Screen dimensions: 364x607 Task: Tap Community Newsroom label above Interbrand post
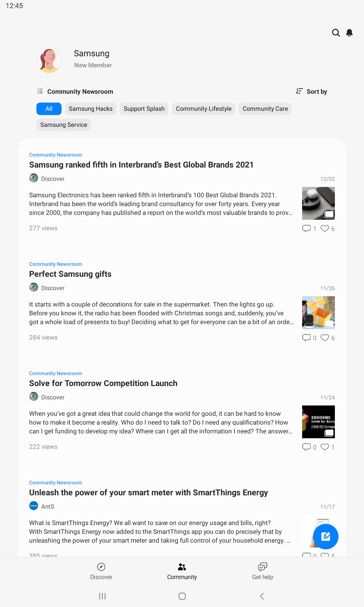tap(56, 155)
